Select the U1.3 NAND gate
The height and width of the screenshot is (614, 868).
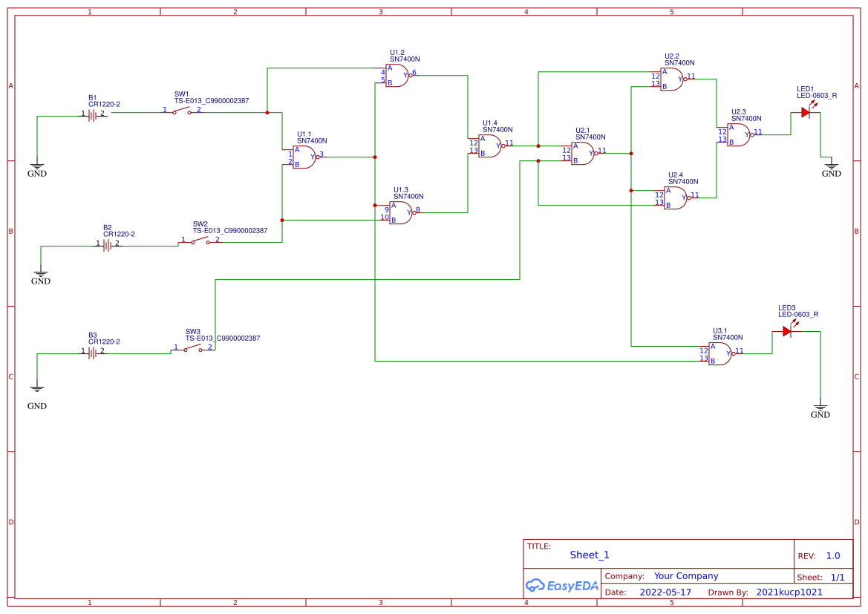point(401,212)
